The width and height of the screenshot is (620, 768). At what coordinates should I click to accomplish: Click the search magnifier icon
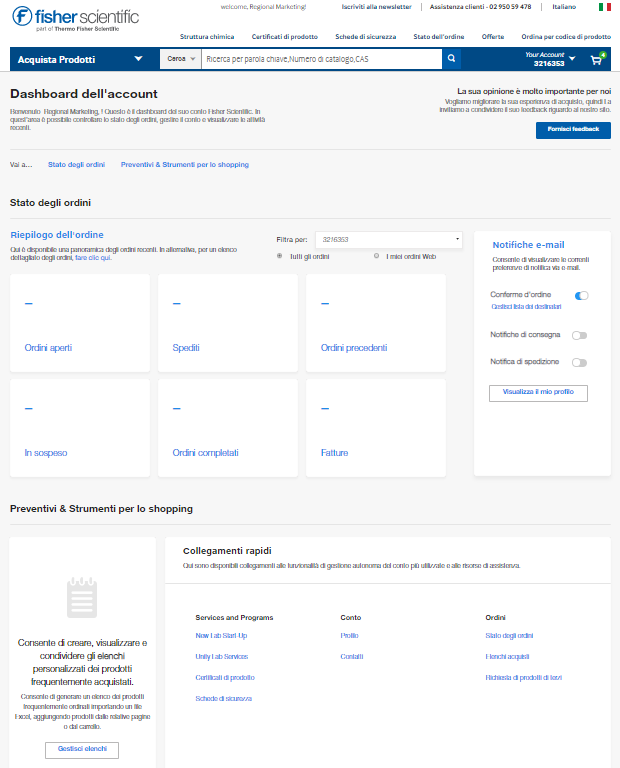point(451,59)
